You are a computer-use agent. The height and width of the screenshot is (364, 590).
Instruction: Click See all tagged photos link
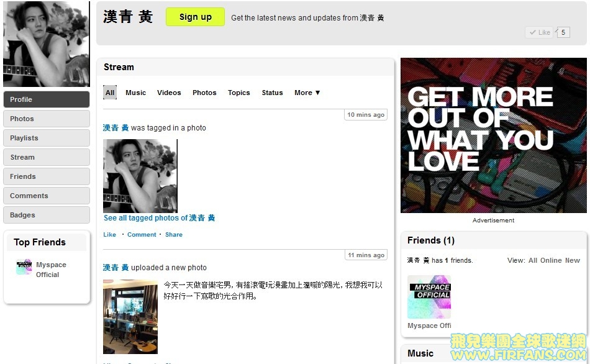(x=159, y=218)
